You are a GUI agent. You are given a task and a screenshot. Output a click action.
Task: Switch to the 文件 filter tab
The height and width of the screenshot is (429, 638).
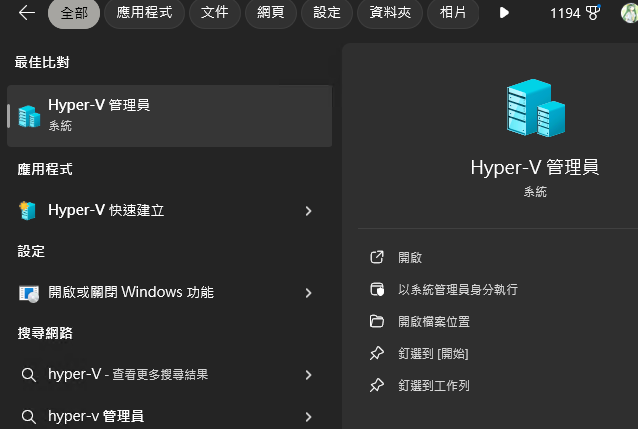pyautogui.click(x=214, y=13)
